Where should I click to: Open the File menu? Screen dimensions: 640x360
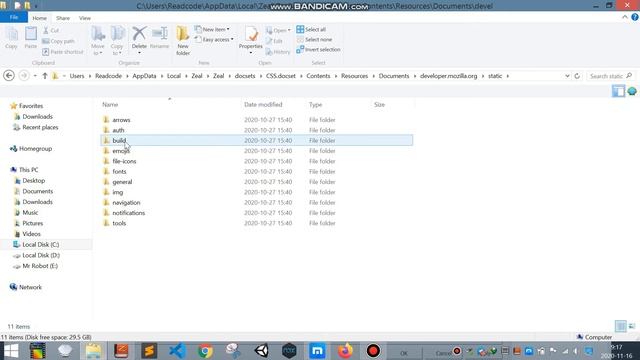[14, 17]
